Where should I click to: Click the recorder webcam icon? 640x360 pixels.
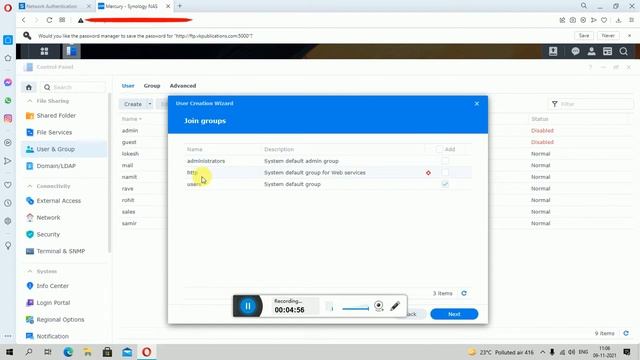[x=379, y=306]
